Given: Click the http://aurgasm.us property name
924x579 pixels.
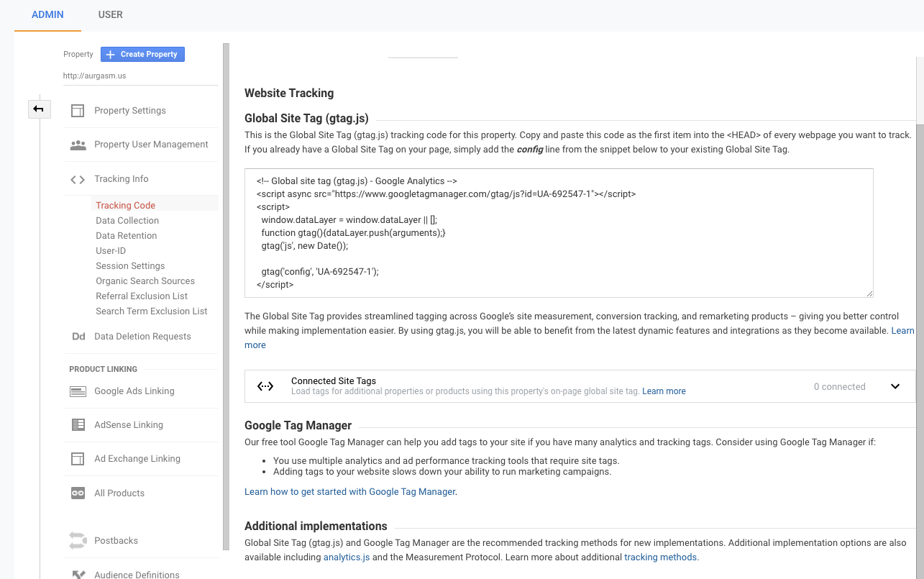Looking at the screenshot, I should point(95,76).
